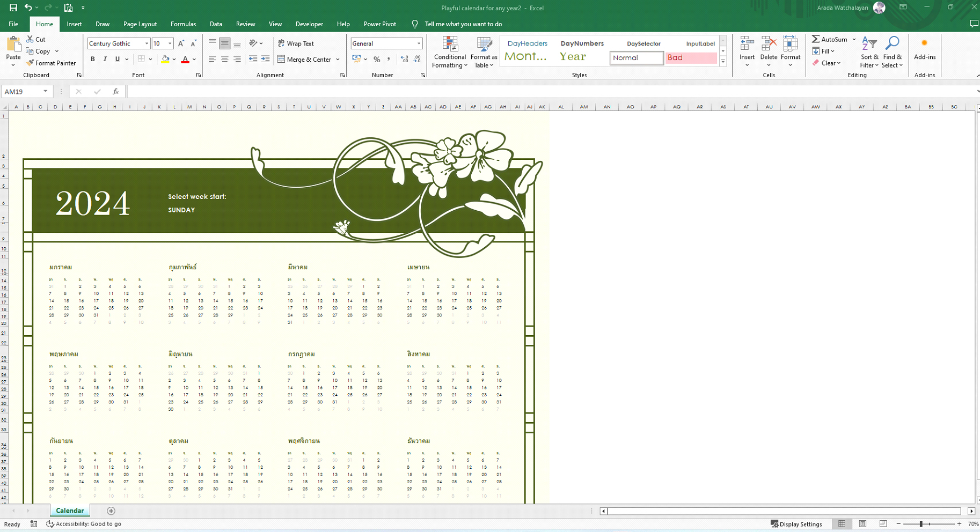980x532 pixels.
Task: Increase decimal places
Action: (x=405, y=59)
